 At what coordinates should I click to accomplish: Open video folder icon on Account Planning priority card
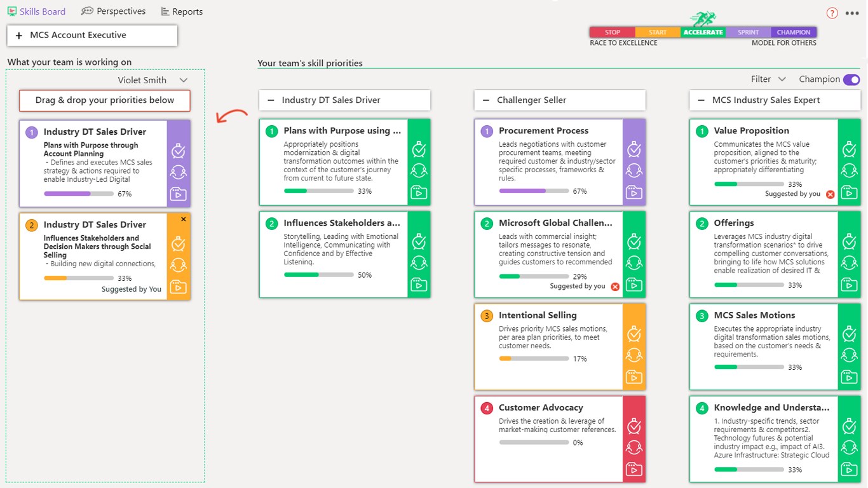pos(179,194)
